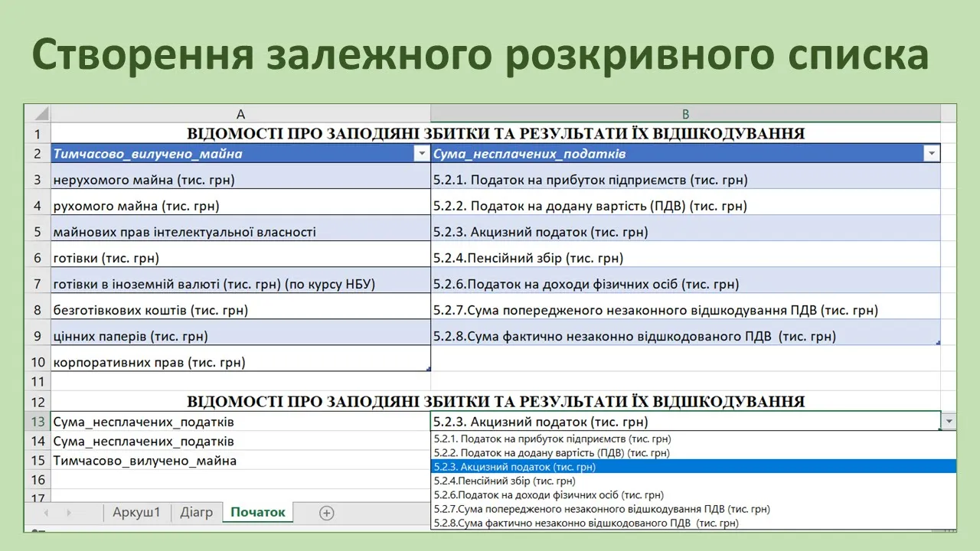Collapse the validation list arrow on cell B13

pyautogui.click(x=949, y=422)
